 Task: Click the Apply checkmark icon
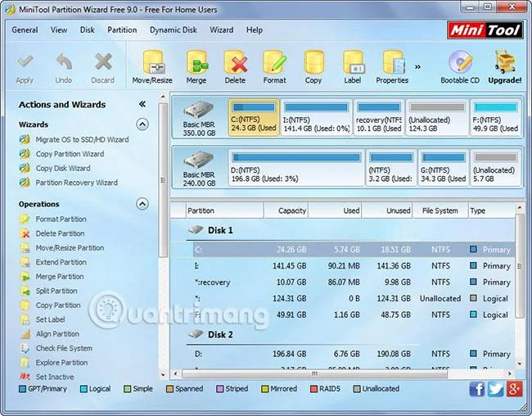[x=25, y=62]
